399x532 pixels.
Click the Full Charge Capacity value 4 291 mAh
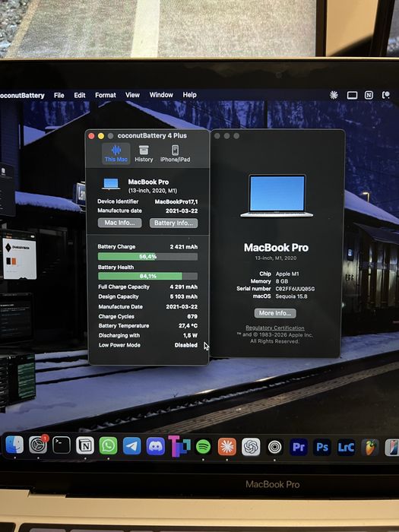coord(184,287)
